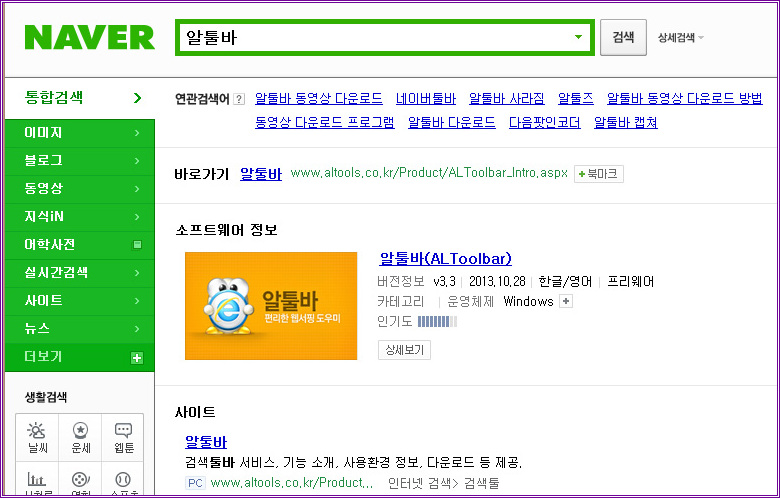Open related search 알툴바 동영상 다운로드 방법

pos(684,99)
